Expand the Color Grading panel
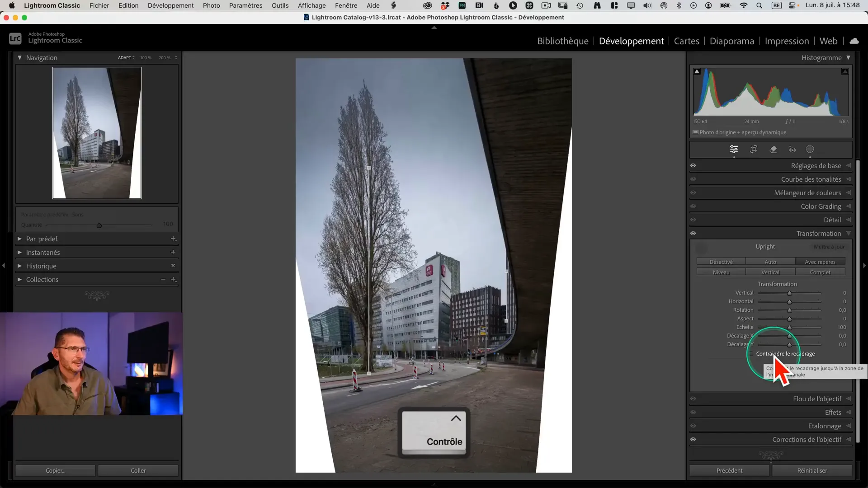This screenshot has width=868, height=488. [x=821, y=206]
